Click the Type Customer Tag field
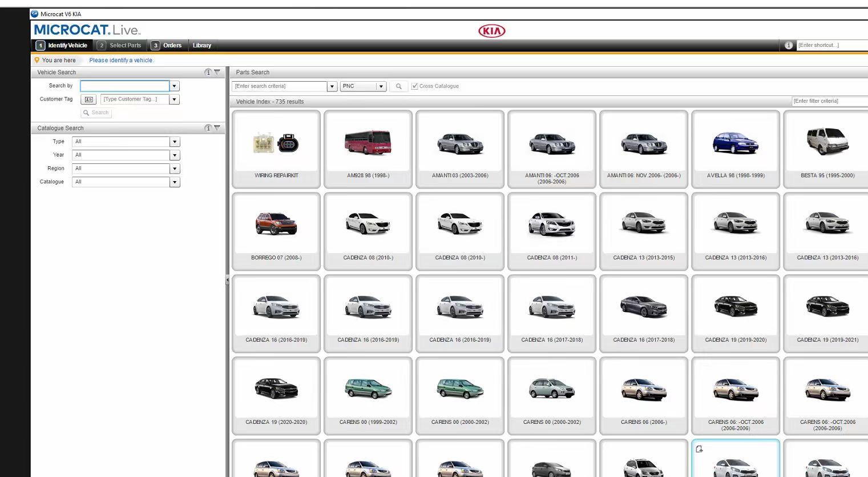The width and height of the screenshot is (868, 477). [135, 99]
